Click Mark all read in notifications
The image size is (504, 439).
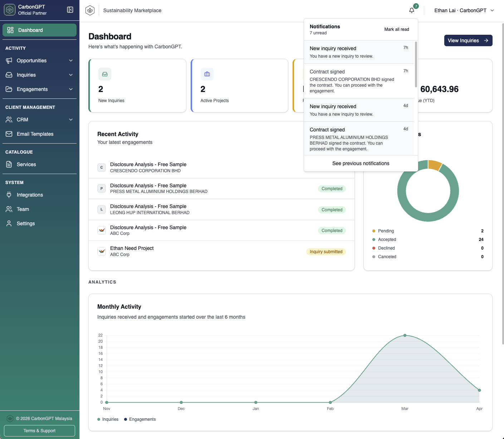tap(396, 29)
